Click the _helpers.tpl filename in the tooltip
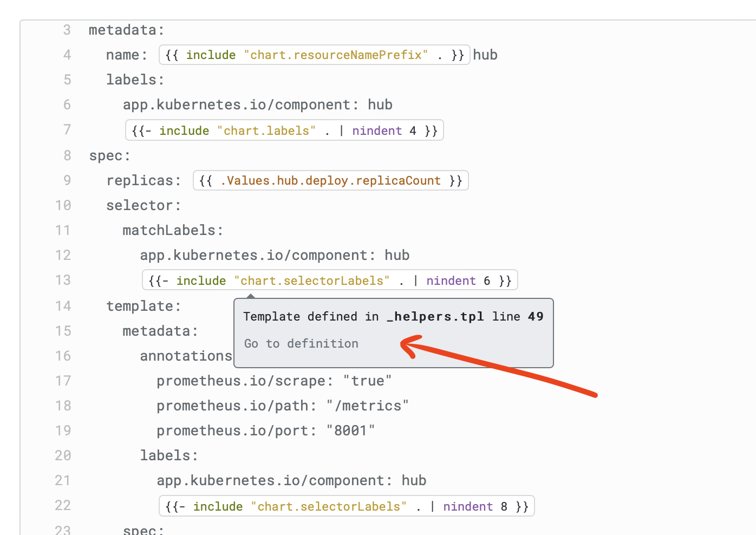Screen dimensions: 756x535 click(436, 316)
